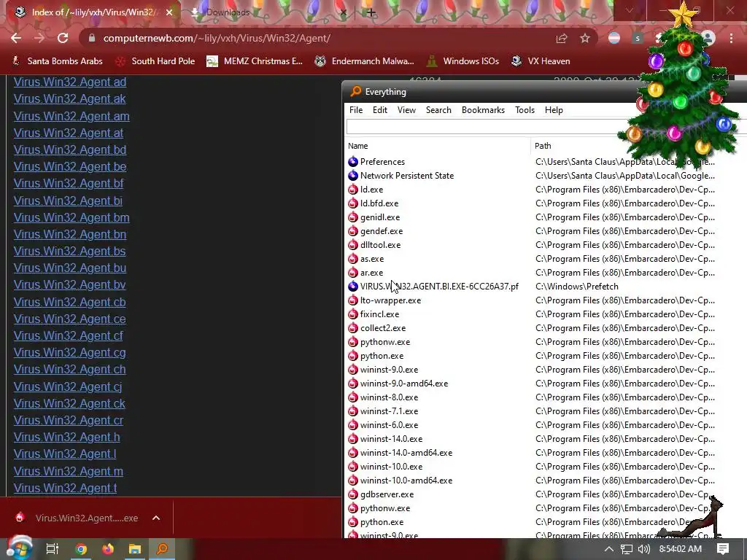This screenshot has height=560, width=747.
Task: Select as.exe icon in results
Action: coord(353,259)
